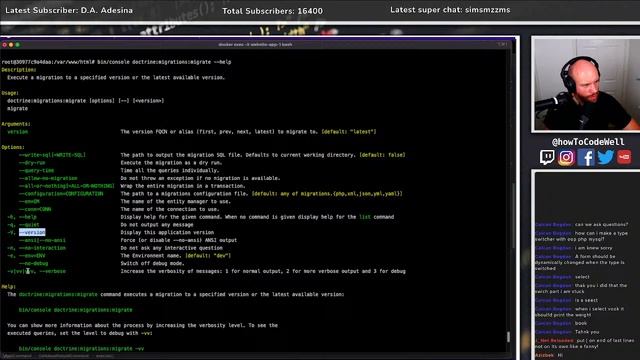The height and width of the screenshot is (360, 640).
Task: Click the 'Help:' heading in terminal
Action: pos(8,287)
